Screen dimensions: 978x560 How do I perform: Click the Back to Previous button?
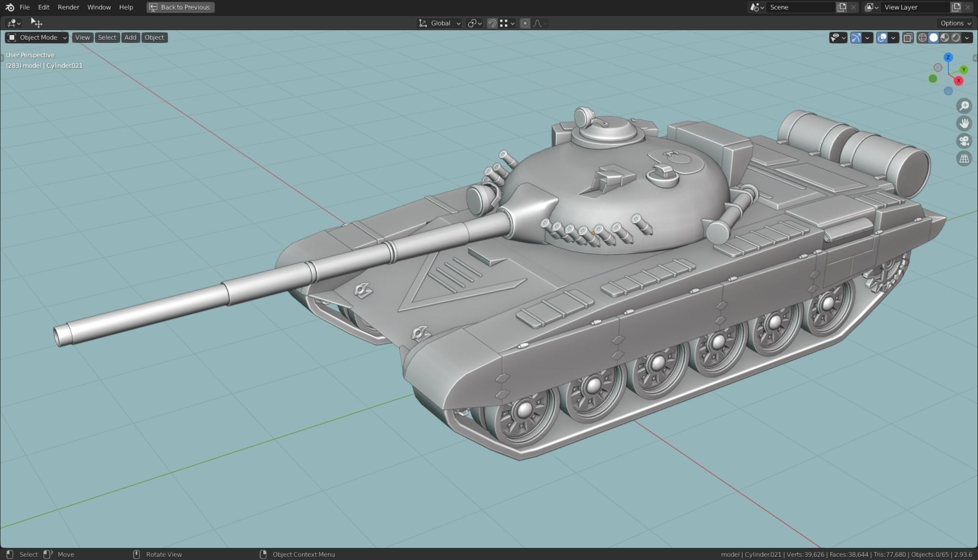point(181,7)
